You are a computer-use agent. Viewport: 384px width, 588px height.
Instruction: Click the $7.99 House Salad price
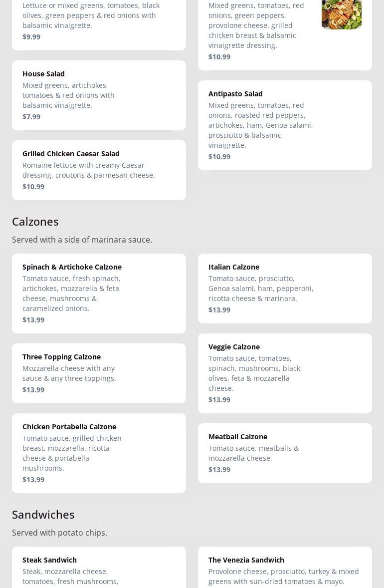tap(31, 116)
